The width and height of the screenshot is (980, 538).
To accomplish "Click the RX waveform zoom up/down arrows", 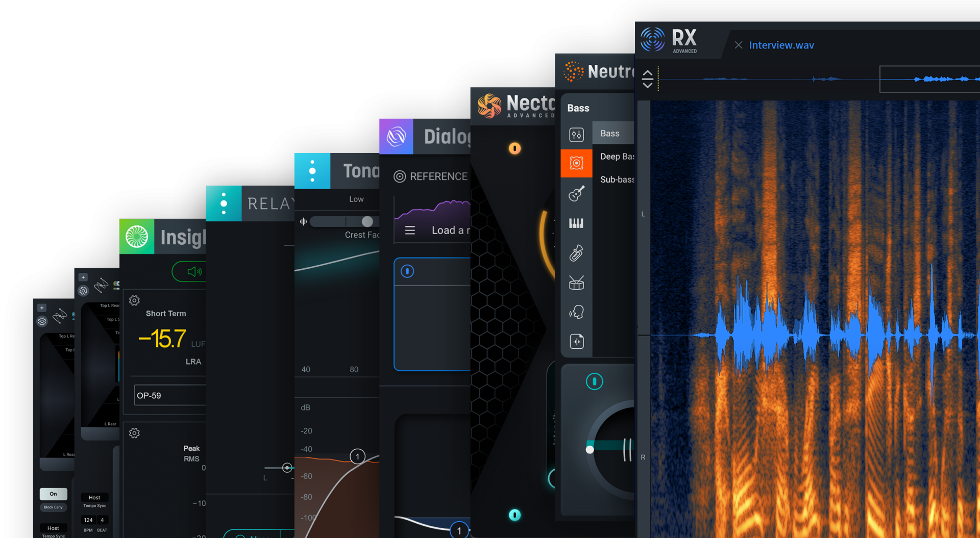I will pos(647,79).
